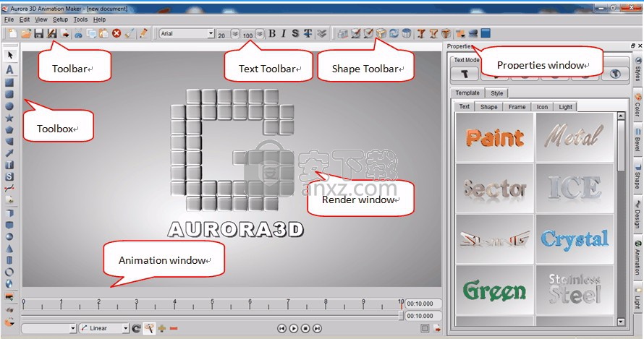Image resolution: width=644 pixels, height=339 pixels.
Task: Open the Setup menu
Action: (60, 20)
